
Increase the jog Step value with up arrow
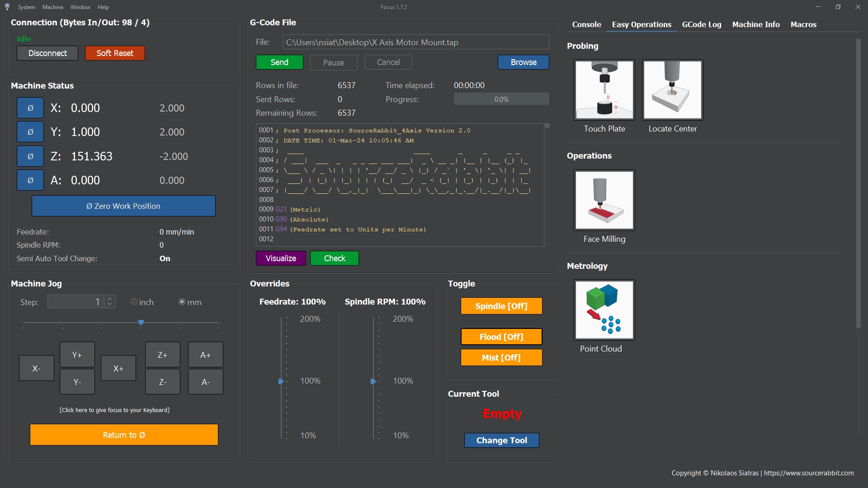point(109,299)
